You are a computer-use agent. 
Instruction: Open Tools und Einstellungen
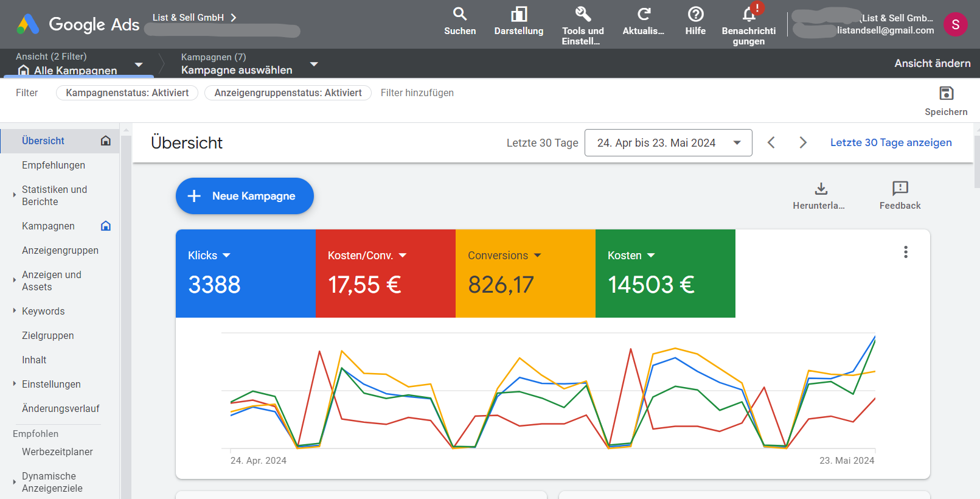[583, 26]
